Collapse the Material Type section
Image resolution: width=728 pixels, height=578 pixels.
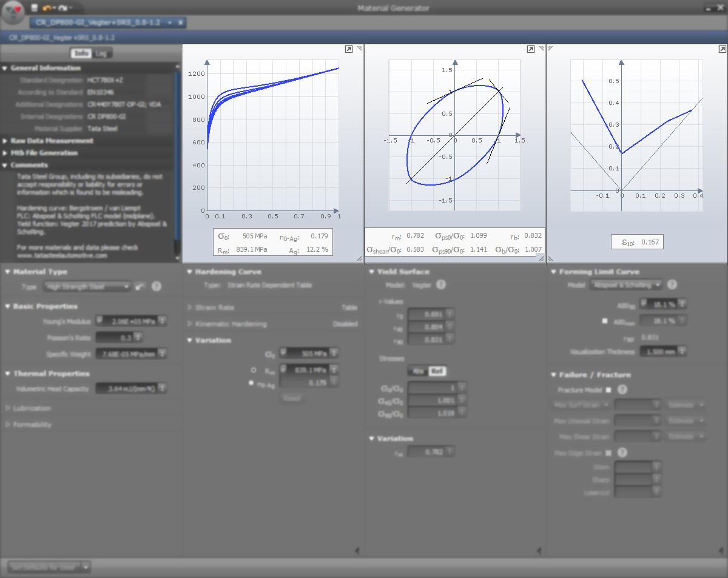(7, 272)
